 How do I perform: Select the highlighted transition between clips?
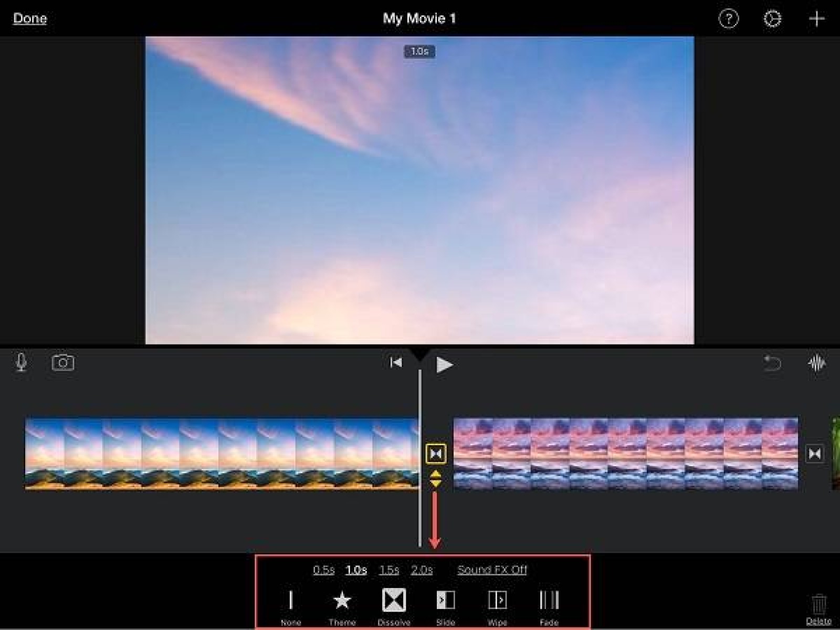pos(436,454)
